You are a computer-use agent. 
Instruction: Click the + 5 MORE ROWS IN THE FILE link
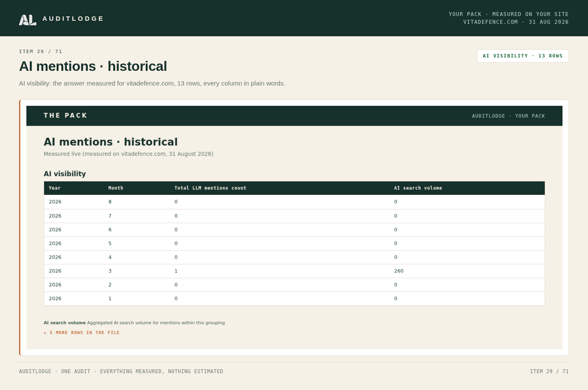coord(82,333)
